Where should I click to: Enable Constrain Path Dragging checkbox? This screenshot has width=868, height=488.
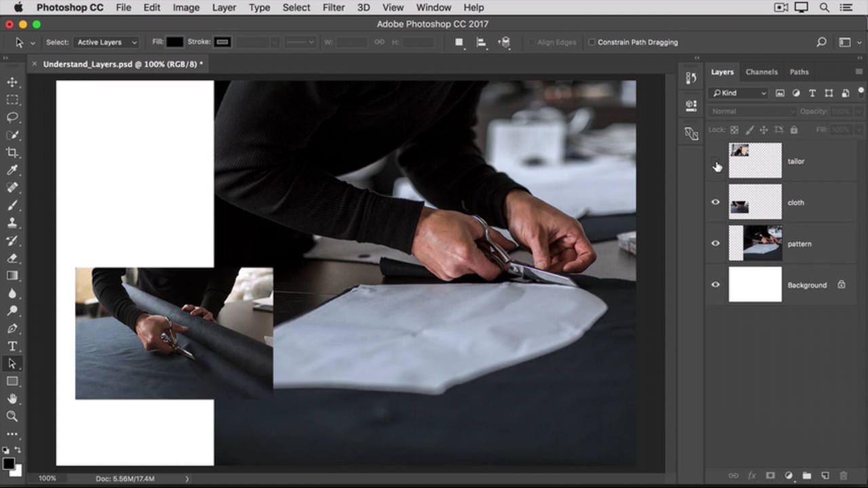pos(592,42)
